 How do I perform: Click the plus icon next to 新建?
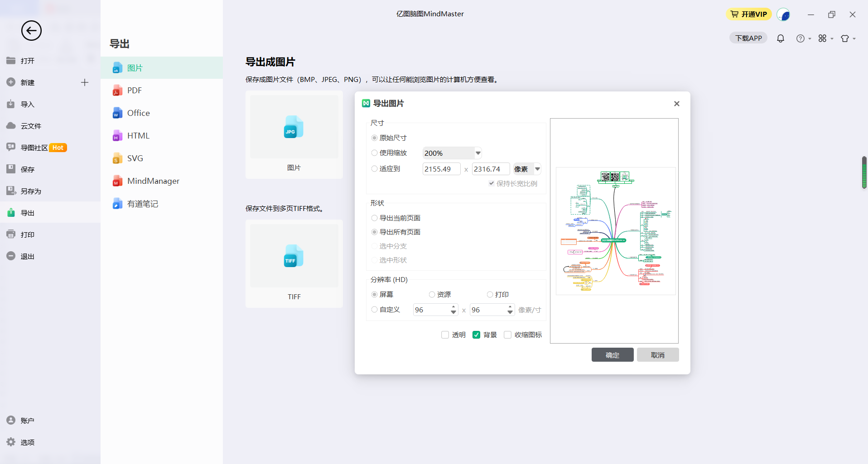[x=85, y=82]
